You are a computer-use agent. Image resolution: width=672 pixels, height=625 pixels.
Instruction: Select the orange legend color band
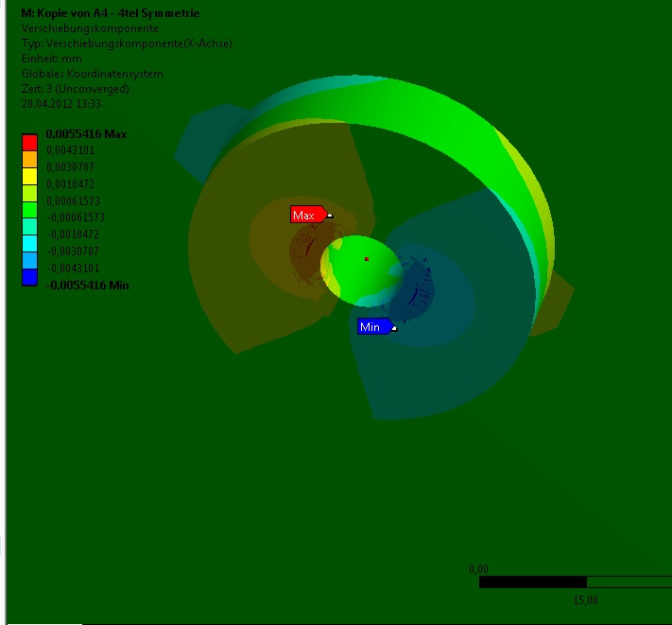[29, 159]
